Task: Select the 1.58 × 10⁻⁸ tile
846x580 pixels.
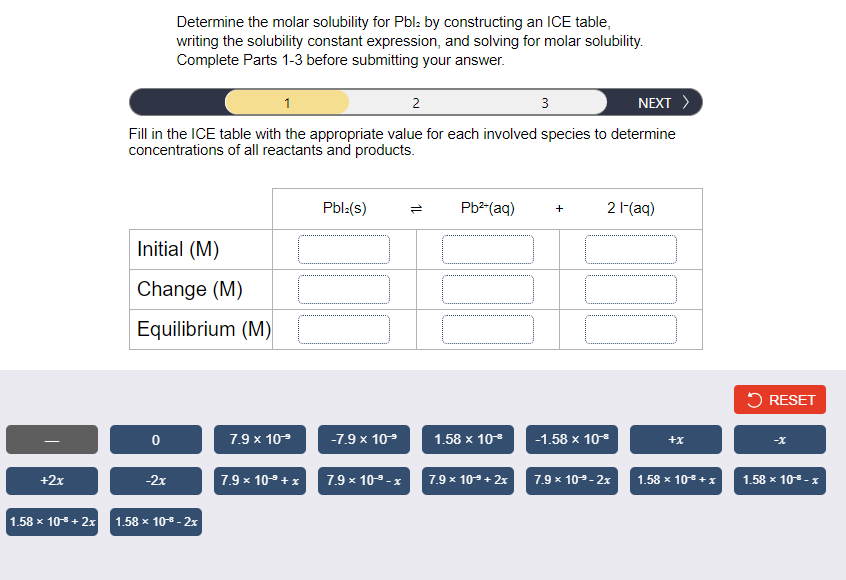Action: (467, 439)
